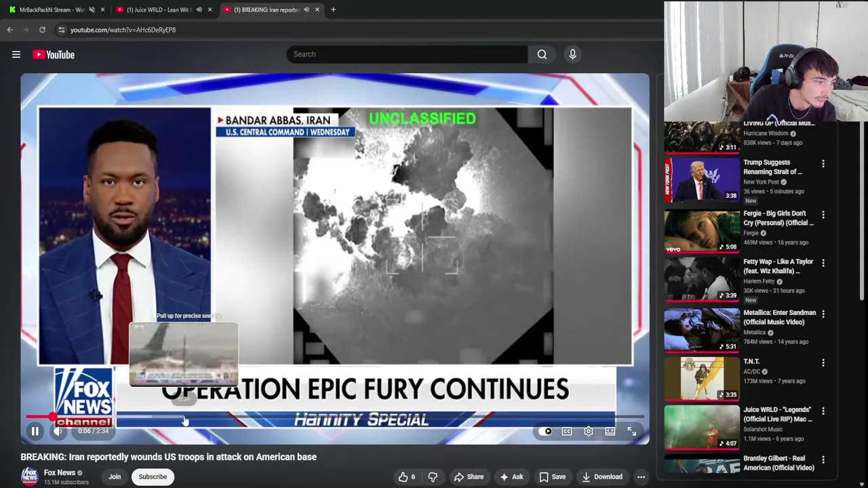Download the video

tap(602, 476)
